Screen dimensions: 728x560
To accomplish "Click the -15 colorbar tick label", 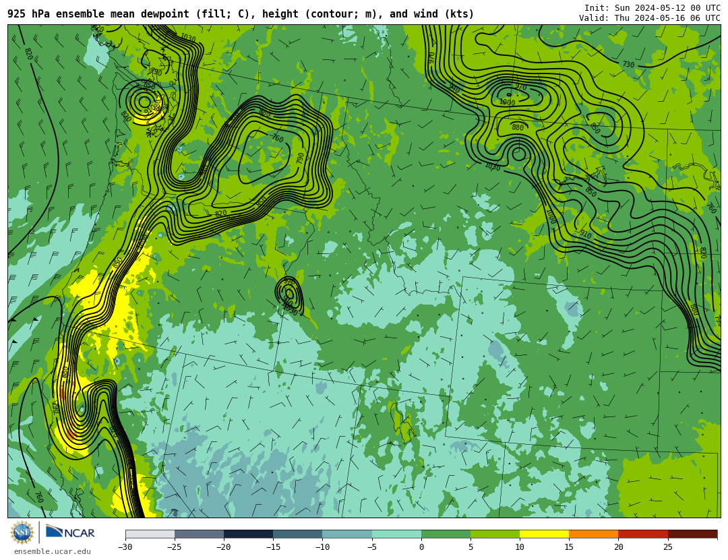I will tap(273, 547).
